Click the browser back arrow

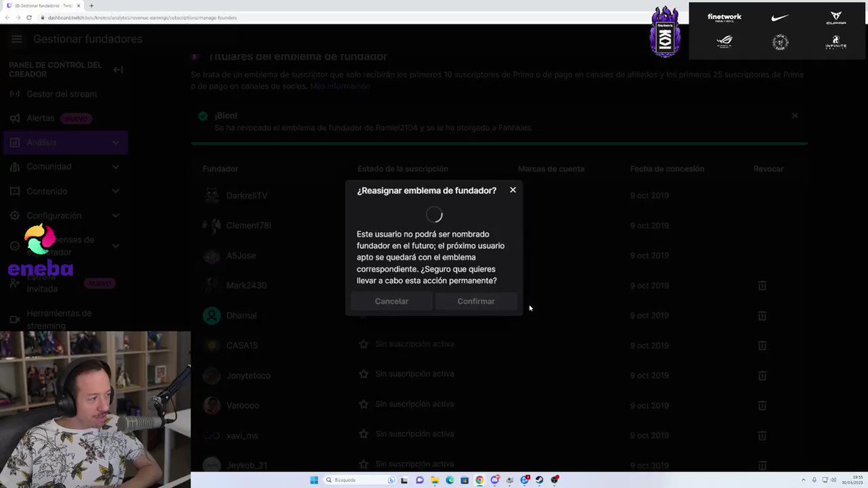(x=8, y=17)
